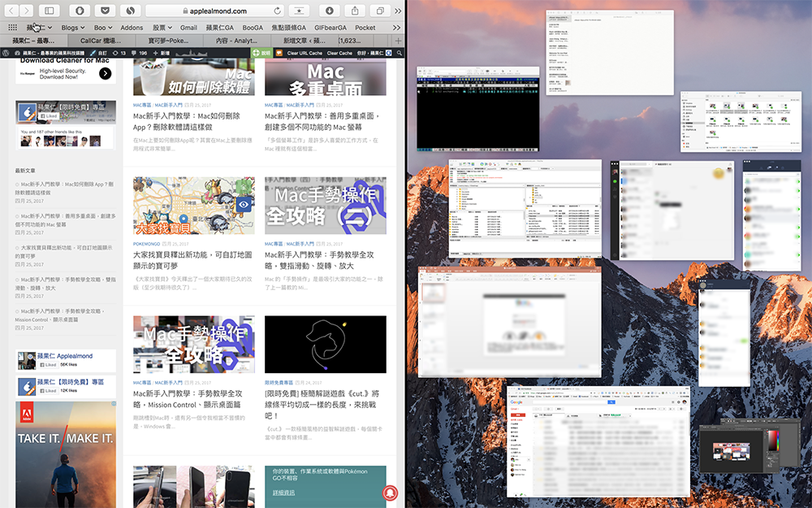Open the 196 comments admin bar item
This screenshot has height=508, width=812.
[139, 53]
